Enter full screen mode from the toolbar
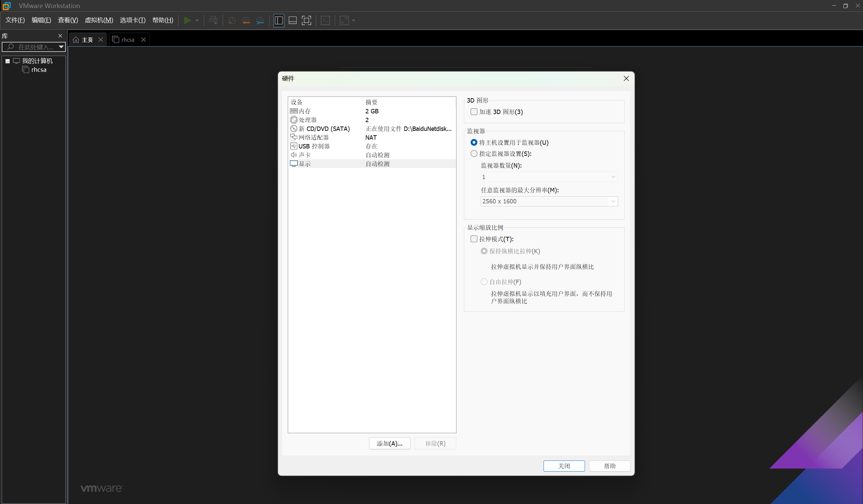 306,21
